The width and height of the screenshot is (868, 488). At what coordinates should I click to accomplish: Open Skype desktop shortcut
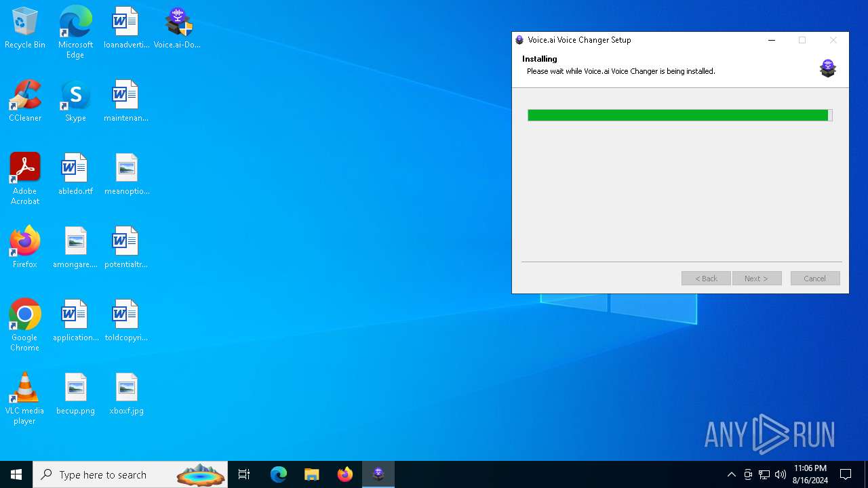[x=75, y=101]
